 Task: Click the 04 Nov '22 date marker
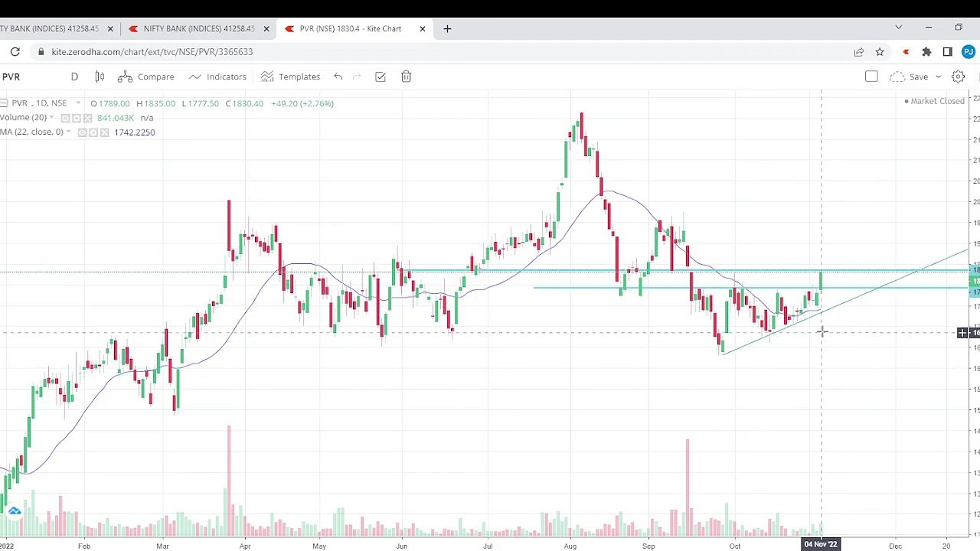pos(821,545)
